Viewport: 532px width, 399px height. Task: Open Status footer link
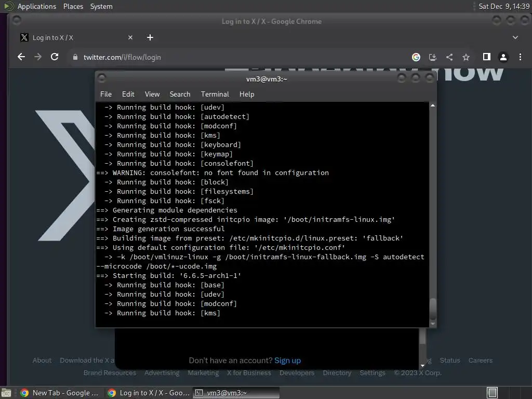(450, 361)
